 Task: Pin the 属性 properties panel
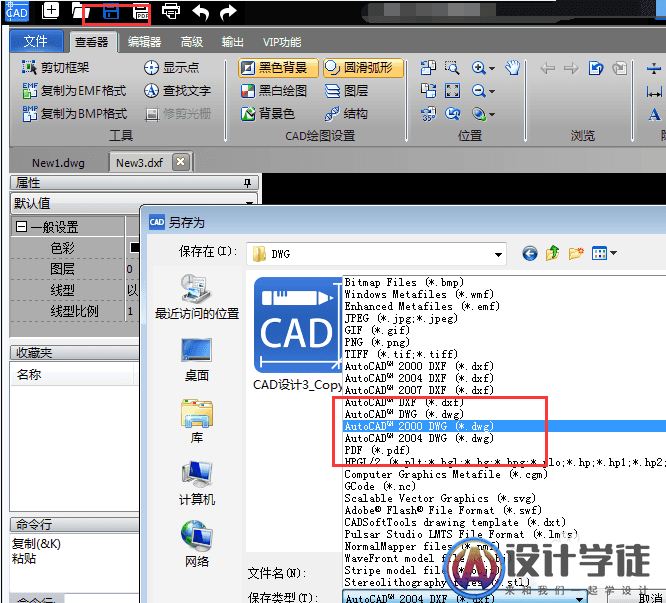(x=247, y=183)
